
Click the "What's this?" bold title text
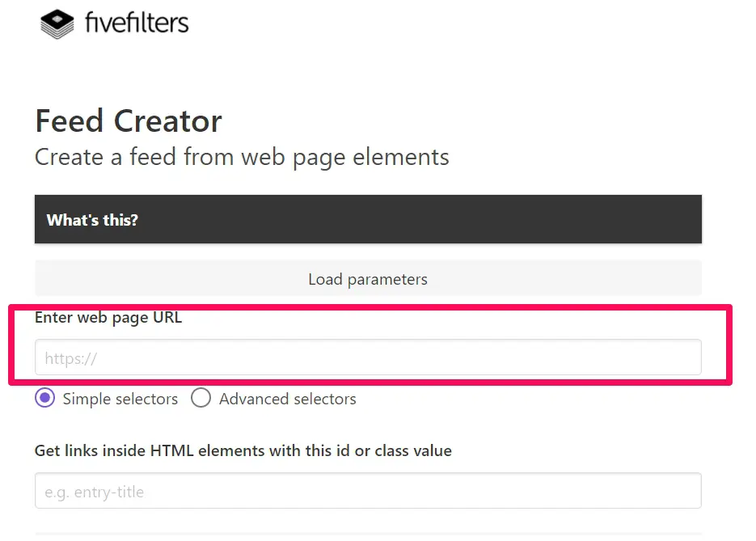click(x=92, y=220)
